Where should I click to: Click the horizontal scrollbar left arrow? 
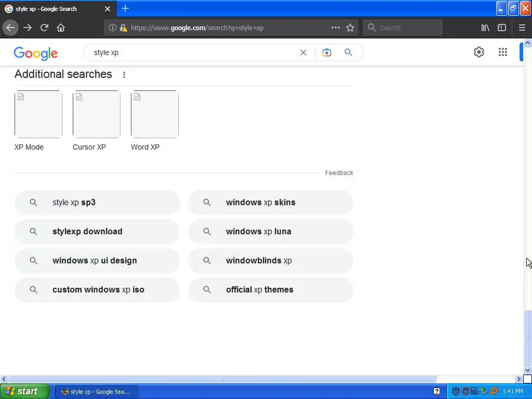[4, 379]
